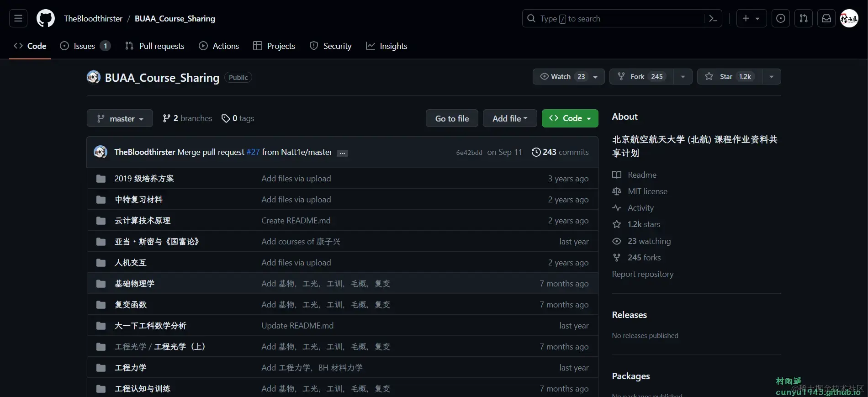The height and width of the screenshot is (397, 868).
Task: Open the Watch notifications dropdown
Action: pos(568,76)
